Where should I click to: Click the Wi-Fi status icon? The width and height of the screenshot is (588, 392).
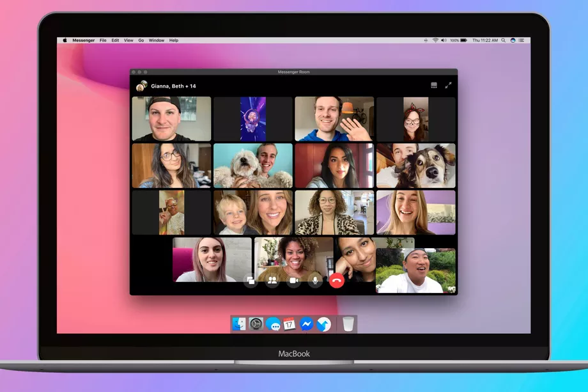[x=435, y=40]
